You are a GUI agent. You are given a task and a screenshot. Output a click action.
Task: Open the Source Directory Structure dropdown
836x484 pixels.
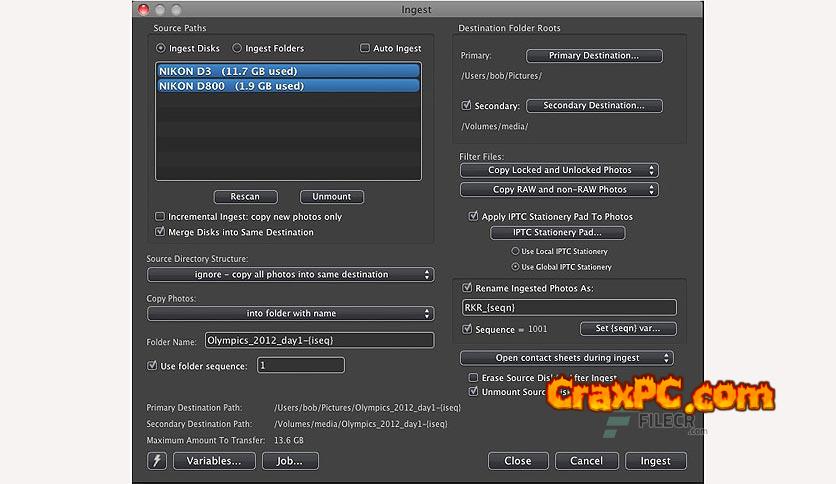click(289, 274)
